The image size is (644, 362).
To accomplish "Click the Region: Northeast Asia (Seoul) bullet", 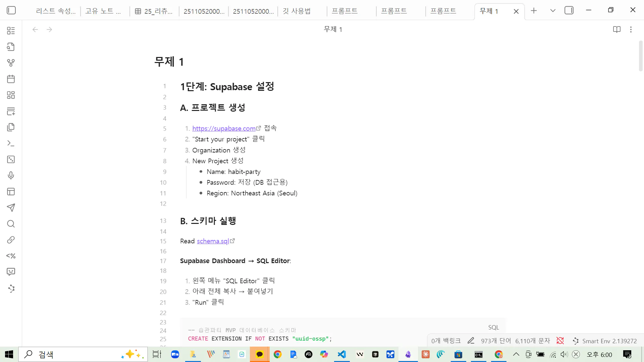I will point(252,193).
